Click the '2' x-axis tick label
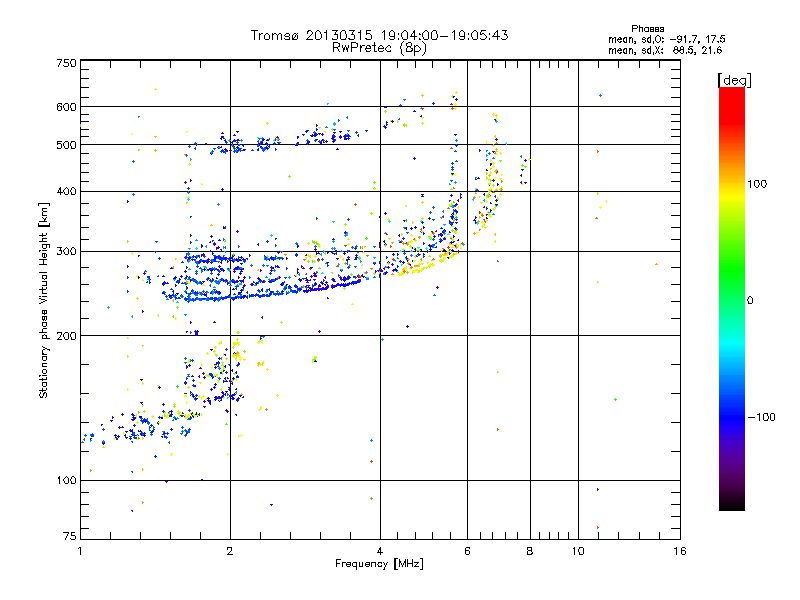Image resolution: width=800 pixels, height=600 pixels. [x=230, y=551]
